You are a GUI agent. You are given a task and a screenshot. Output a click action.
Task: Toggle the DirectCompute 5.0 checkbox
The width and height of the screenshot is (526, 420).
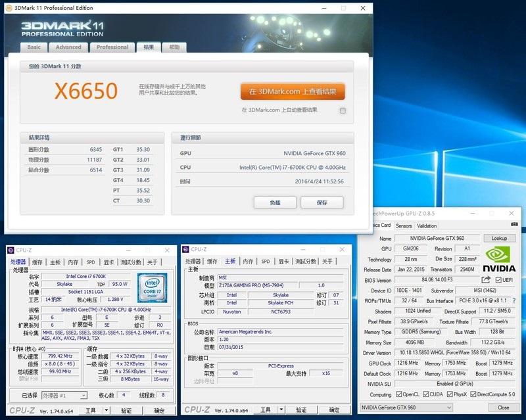(473, 394)
